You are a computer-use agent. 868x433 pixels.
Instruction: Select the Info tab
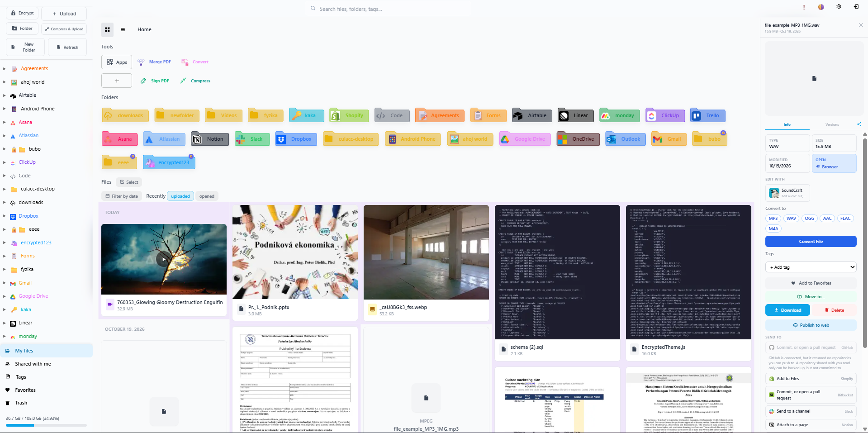787,125
